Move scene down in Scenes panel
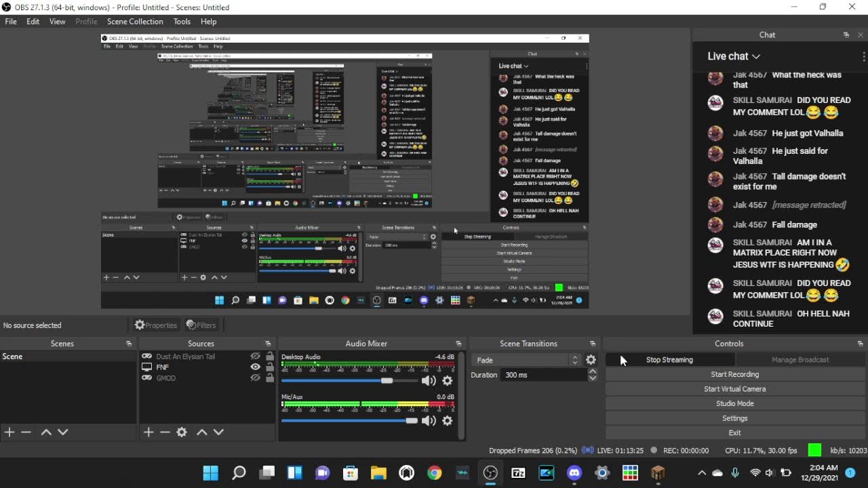 pos(63,432)
